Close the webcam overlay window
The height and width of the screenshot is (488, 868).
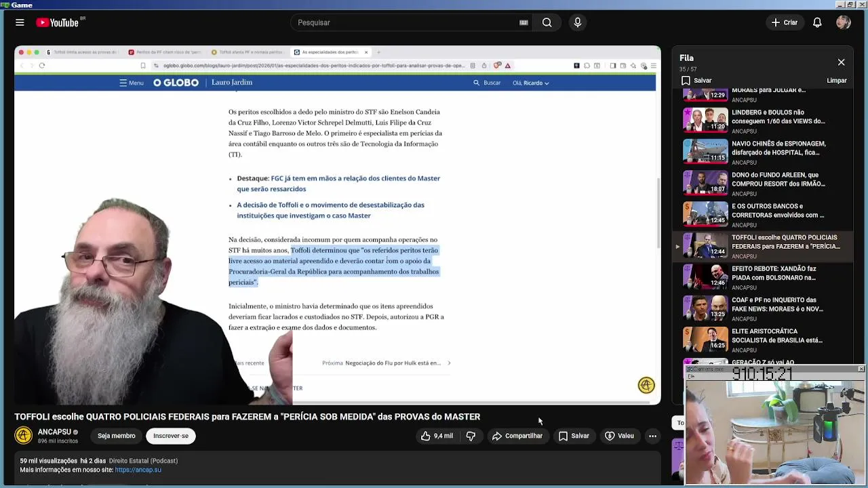point(861,369)
